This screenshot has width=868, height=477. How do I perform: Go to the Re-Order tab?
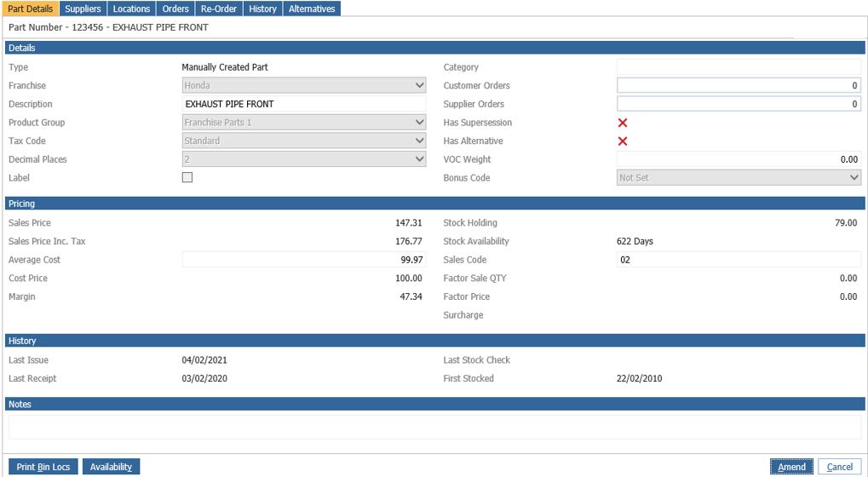click(219, 9)
